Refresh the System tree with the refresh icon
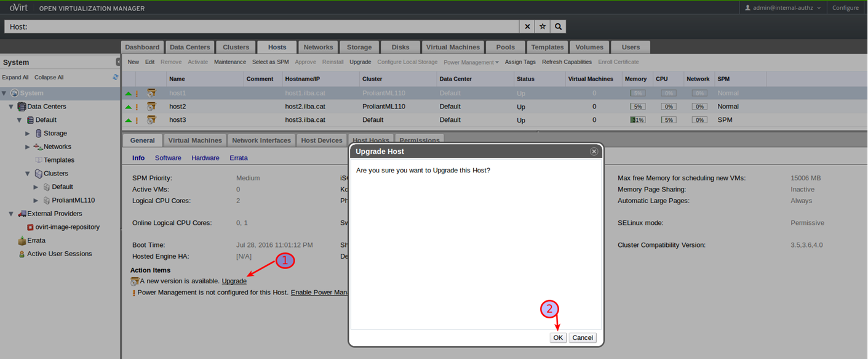The image size is (868, 359). [x=116, y=78]
